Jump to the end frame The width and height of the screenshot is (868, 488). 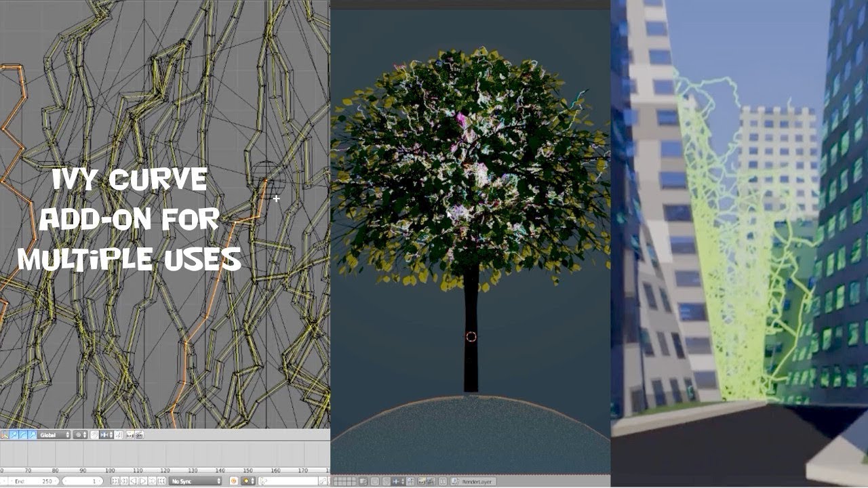tap(161, 481)
